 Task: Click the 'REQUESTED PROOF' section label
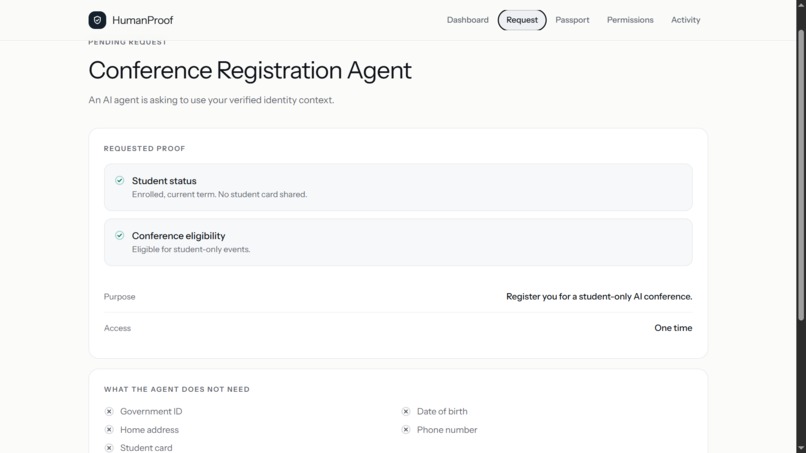pos(144,149)
